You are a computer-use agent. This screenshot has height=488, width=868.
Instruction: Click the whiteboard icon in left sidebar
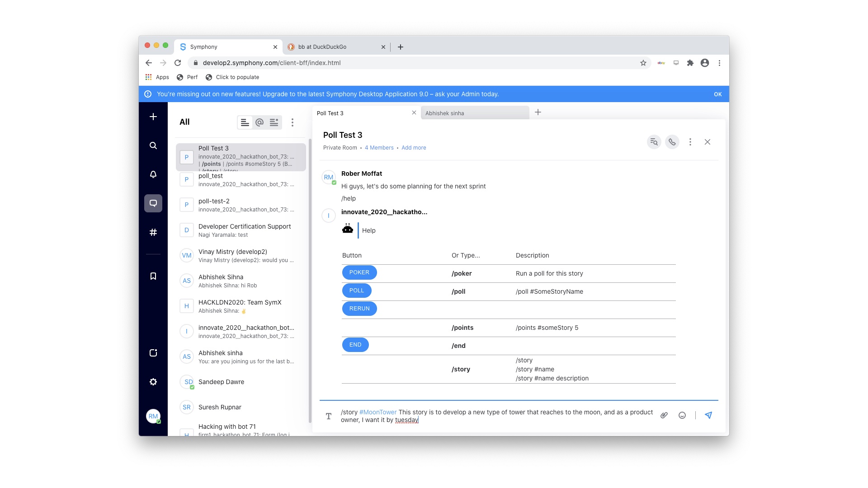tap(154, 353)
